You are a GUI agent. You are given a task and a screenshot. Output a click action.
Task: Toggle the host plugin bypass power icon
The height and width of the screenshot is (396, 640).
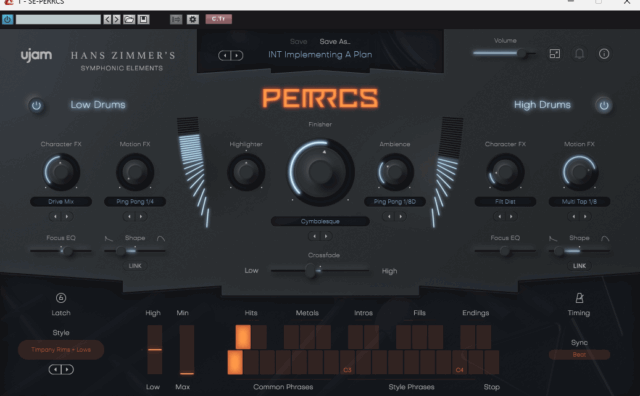(7, 19)
